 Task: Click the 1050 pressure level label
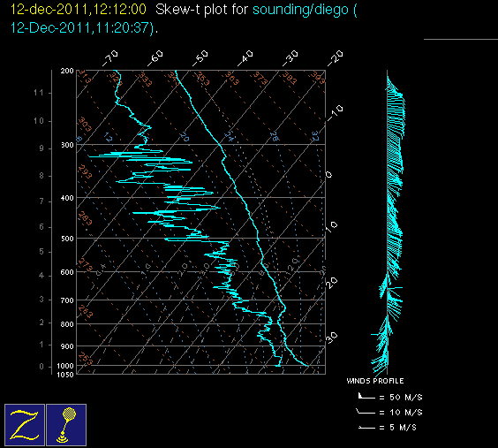tap(65, 375)
